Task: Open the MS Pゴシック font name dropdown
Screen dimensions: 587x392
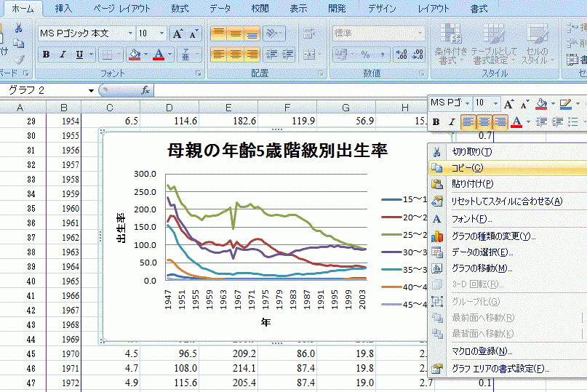Action: [131, 33]
